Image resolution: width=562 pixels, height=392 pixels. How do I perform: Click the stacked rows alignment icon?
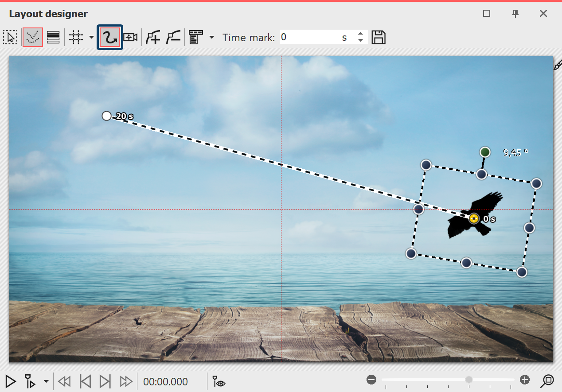click(x=53, y=38)
